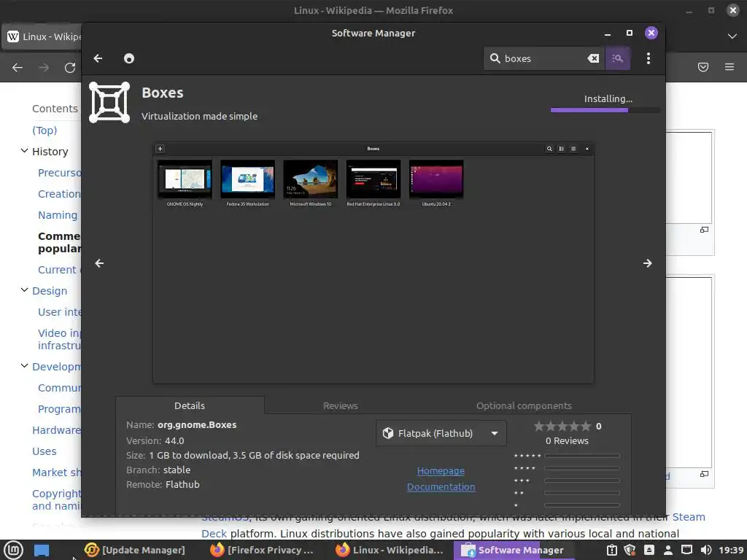
Task: Open the Optional components tab
Action: (x=524, y=405)
